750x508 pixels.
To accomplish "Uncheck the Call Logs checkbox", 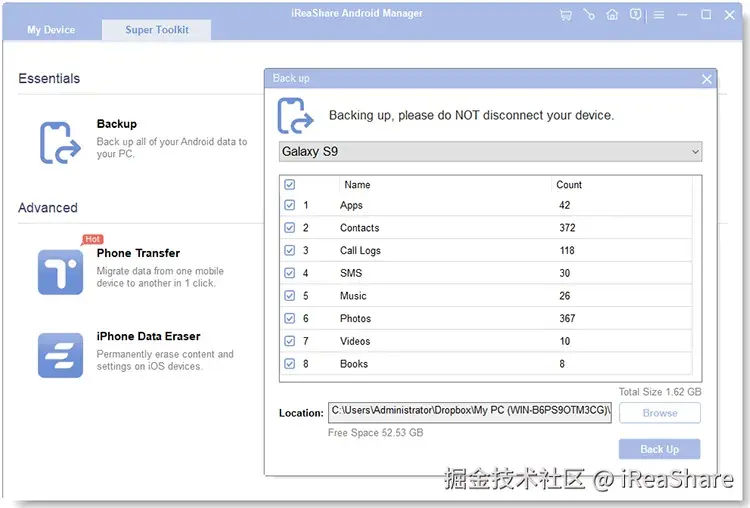I will click(289, 250).
